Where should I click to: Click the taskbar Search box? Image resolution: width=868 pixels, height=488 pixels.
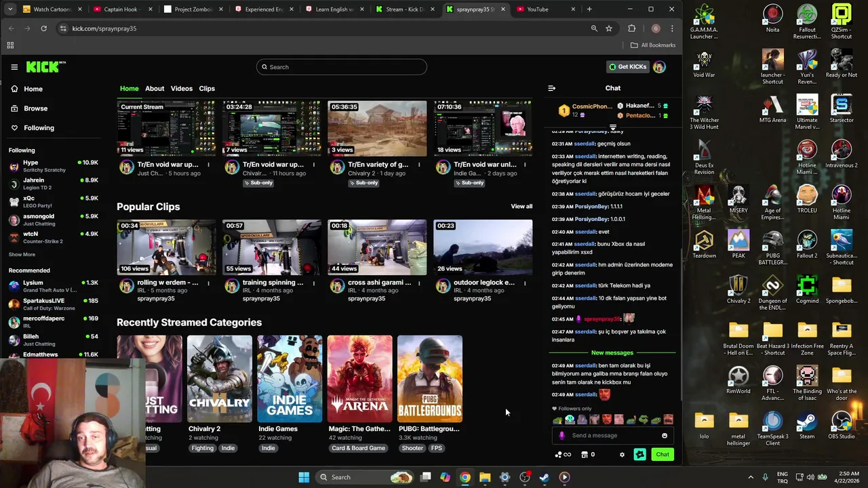[x=366, y=477]
